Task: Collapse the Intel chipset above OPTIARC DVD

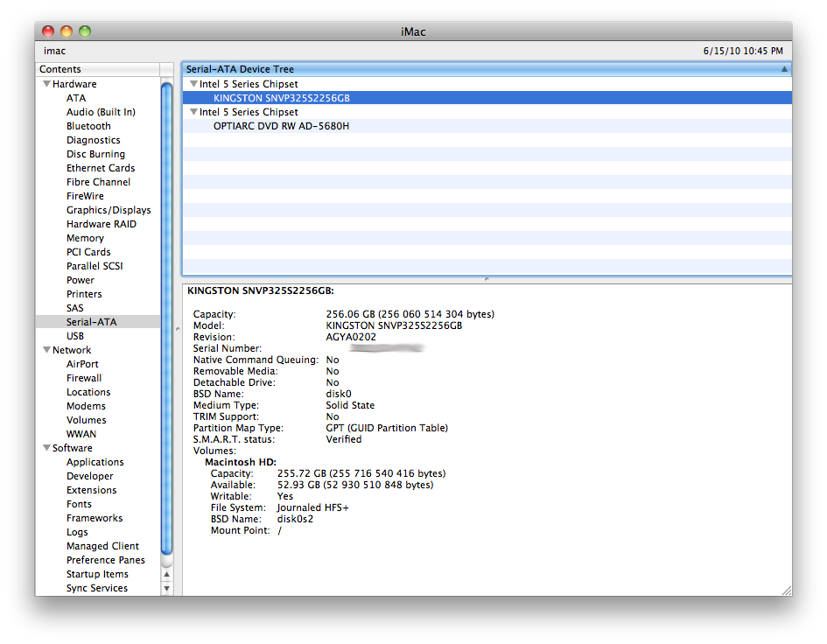Action: (193, 112)
